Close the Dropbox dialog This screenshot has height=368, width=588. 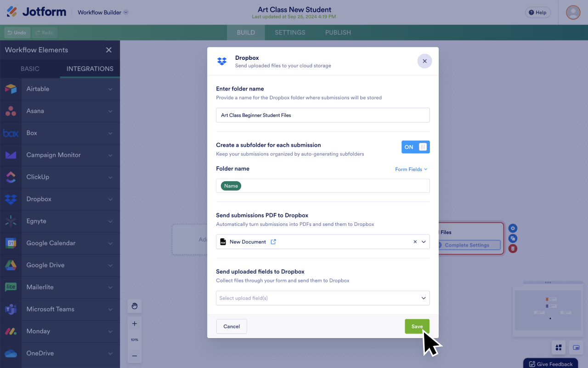point(424,61)
